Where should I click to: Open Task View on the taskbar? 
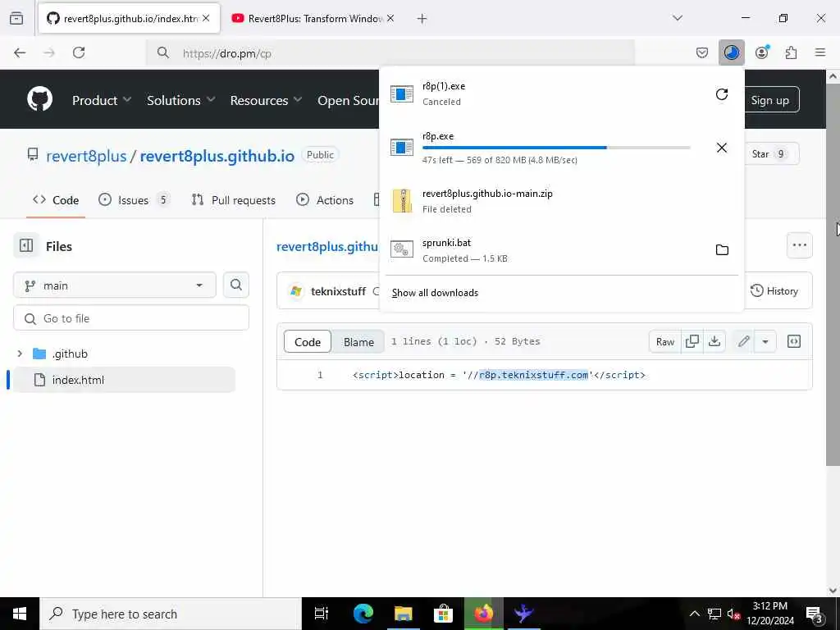322,614
